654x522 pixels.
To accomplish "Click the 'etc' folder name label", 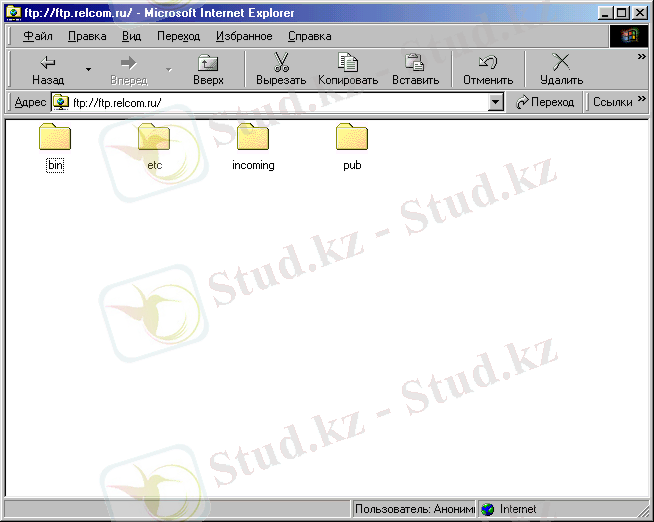I will pyautogui.click(x=154, y=166).
